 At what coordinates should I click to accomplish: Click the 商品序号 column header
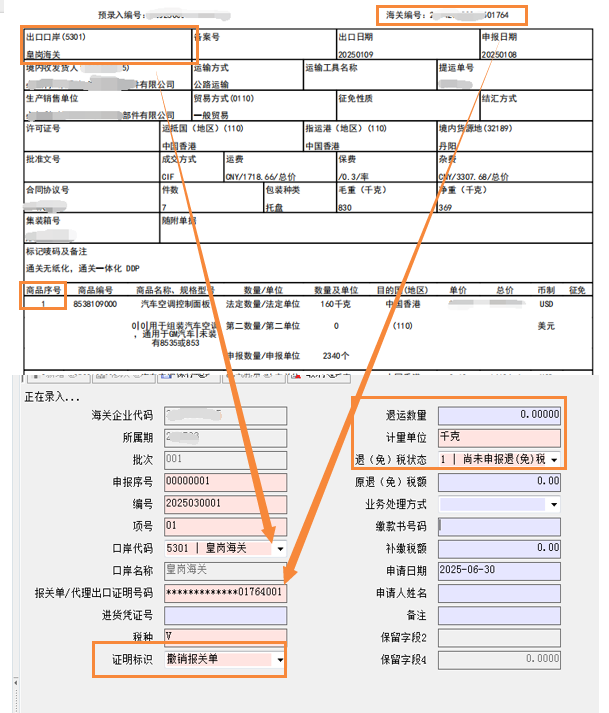click(43, 290)
